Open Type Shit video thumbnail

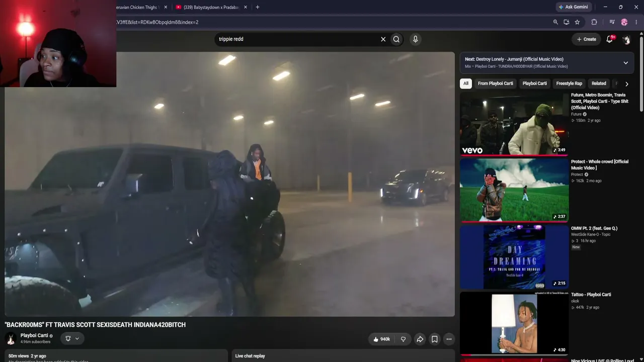click(514, 124)
